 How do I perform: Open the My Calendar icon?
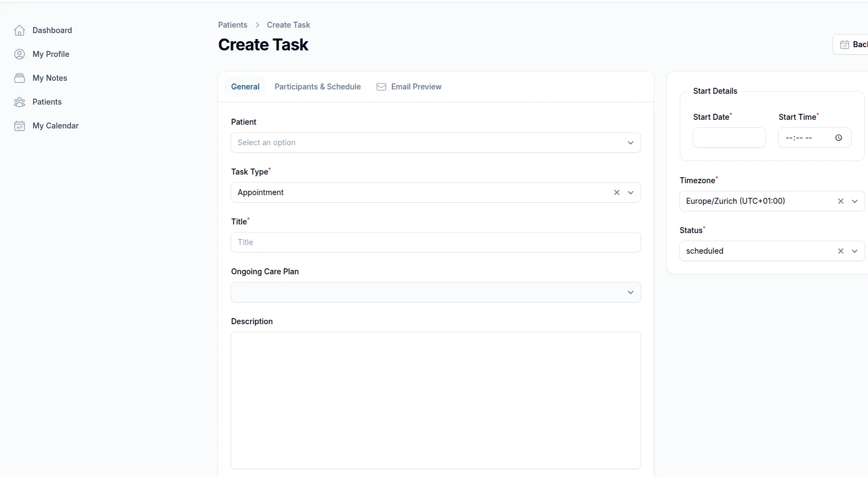(20, 126)
